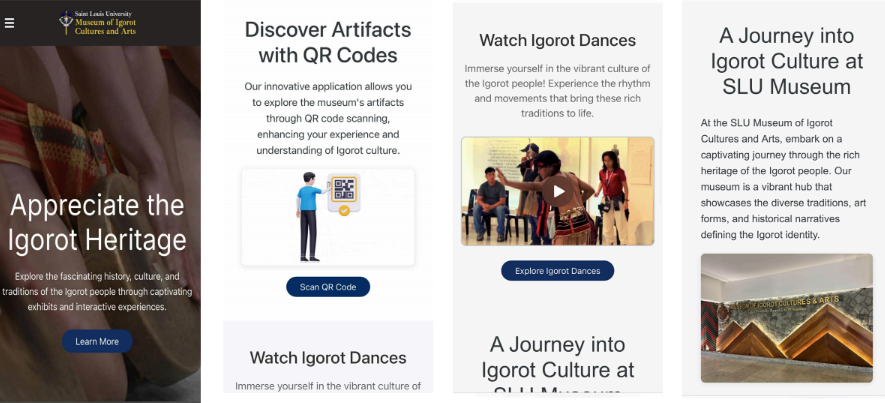Screen dimensions: 885x403
Task: Tap the Explore Igorot Dances button
Action: coord(558,271)
